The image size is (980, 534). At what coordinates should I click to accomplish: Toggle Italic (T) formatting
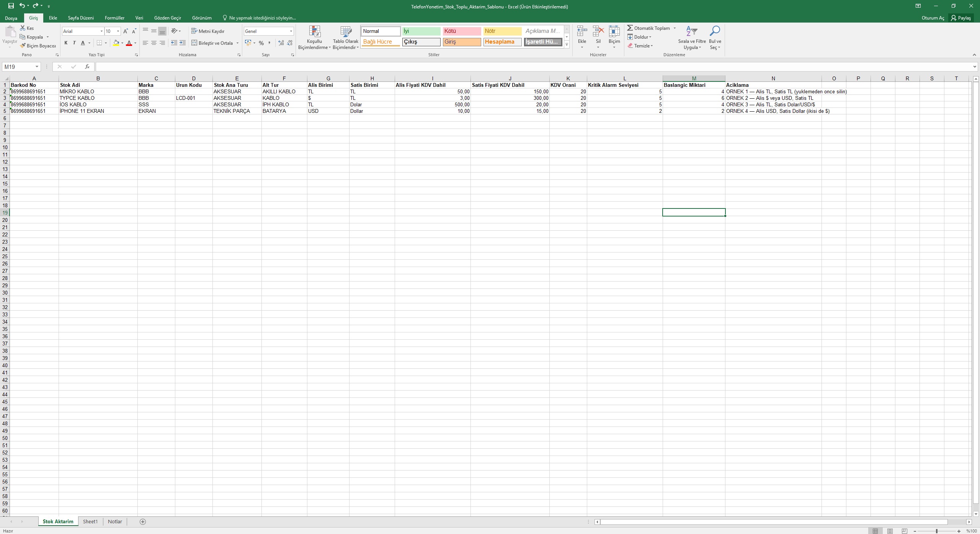[74, 43]
